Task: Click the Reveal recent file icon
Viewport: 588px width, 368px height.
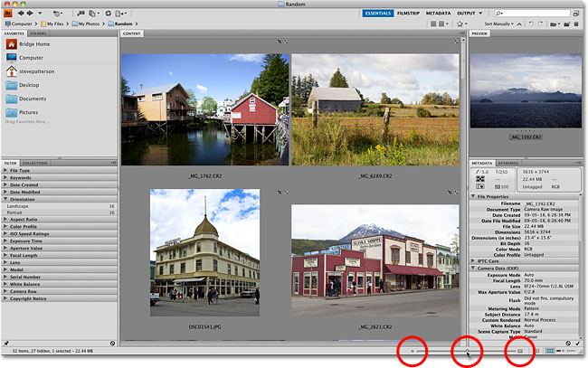Action: coord(57,14)
